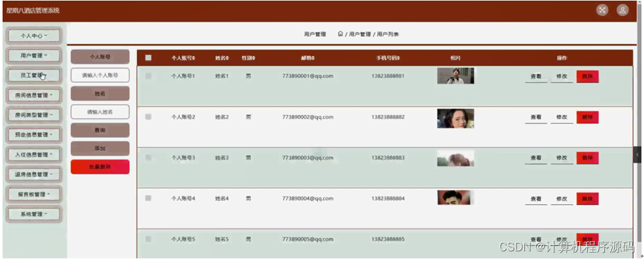Sort table by 邮箱 column arrow
This screenshot has width=644, height=259.
314,58
